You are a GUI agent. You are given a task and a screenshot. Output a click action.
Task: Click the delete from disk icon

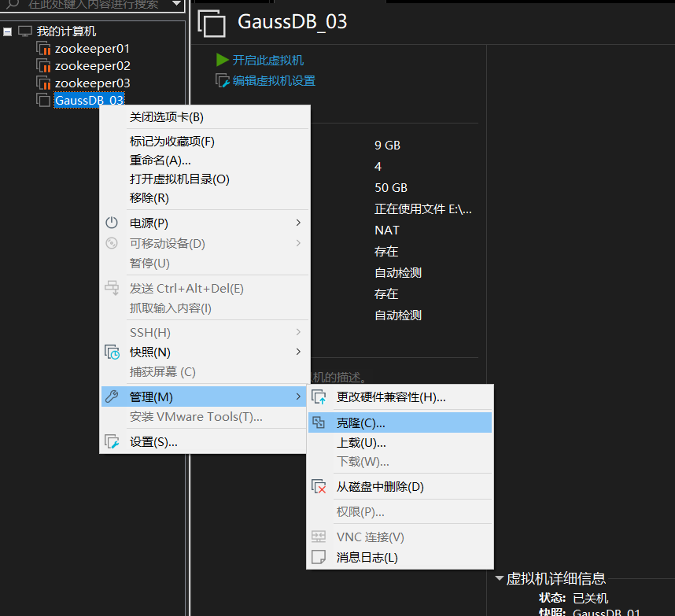319,487
